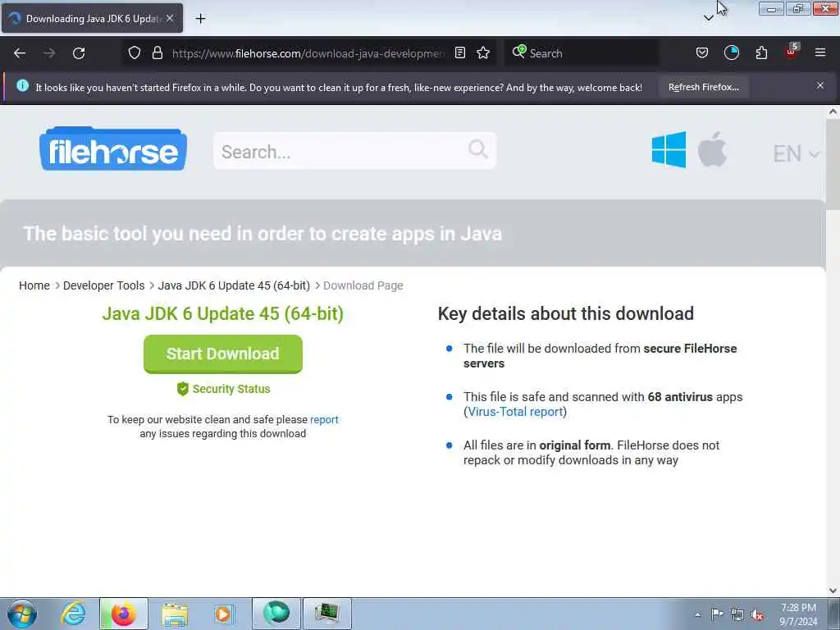Bookmark this page with the star icon

click(x=483, y=52)
